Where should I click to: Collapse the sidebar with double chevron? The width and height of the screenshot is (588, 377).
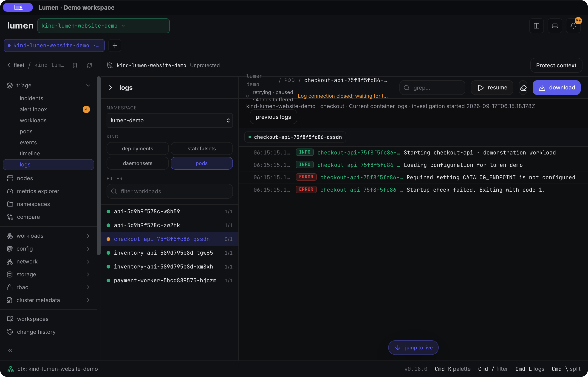coord(10,350)
